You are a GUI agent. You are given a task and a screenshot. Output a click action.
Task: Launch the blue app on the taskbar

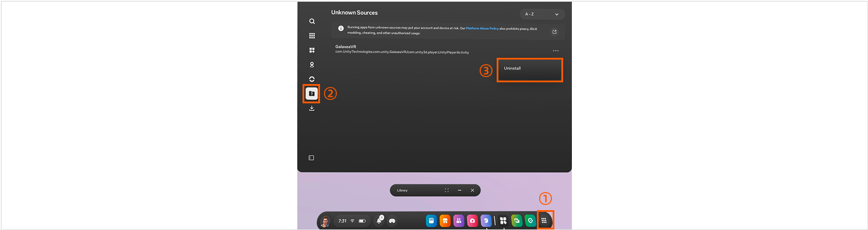pyautogui.click(x=431, y=221)
